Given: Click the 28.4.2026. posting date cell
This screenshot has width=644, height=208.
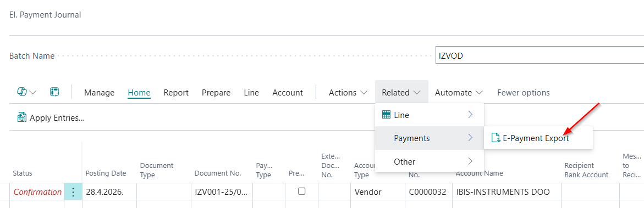Looking at the screenshot, I should [x=109, y=192].
